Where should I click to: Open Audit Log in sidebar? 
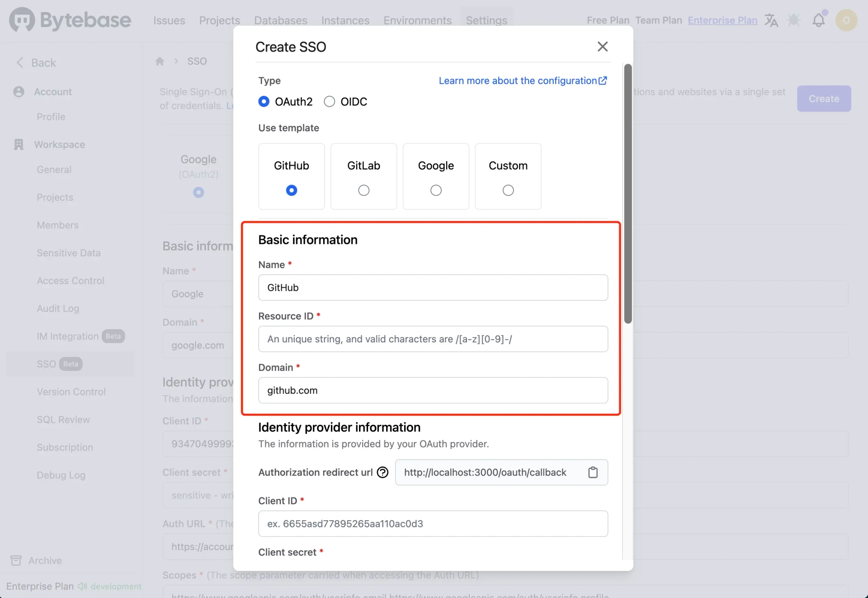point(58,308)
